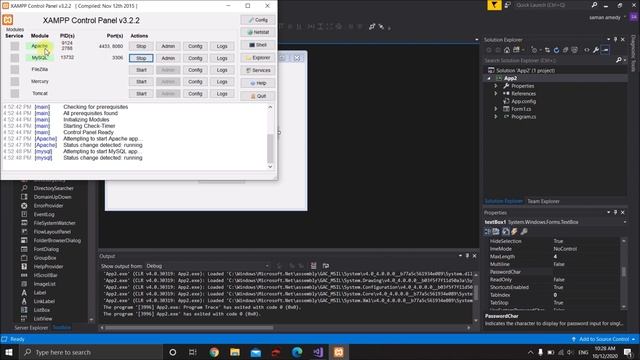Toggle Apache service checkbox

coord(15,46)
